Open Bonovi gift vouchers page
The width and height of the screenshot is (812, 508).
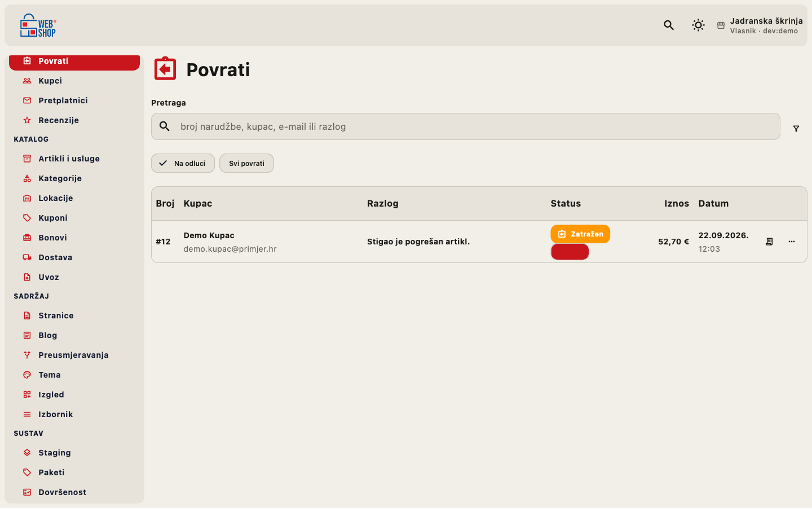pos(74,238)
